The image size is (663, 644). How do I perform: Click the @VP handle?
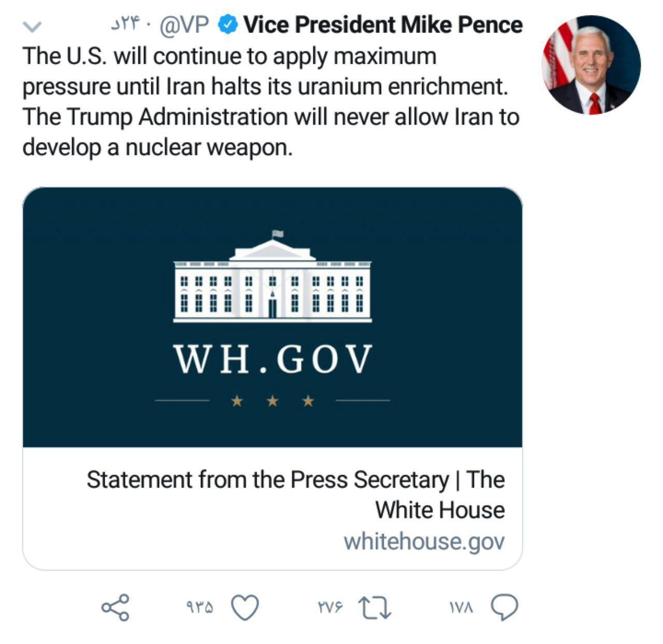[184, 25]
